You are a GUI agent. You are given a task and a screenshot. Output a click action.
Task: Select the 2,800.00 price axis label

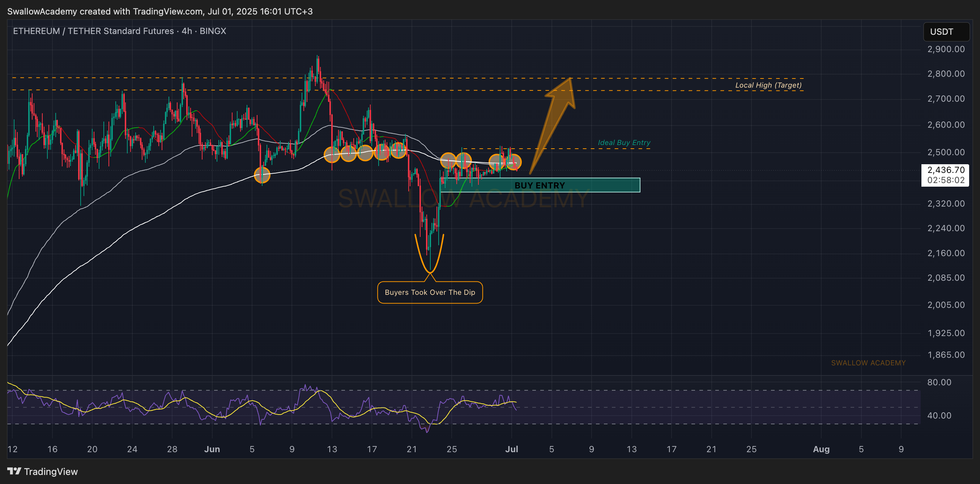946,74
